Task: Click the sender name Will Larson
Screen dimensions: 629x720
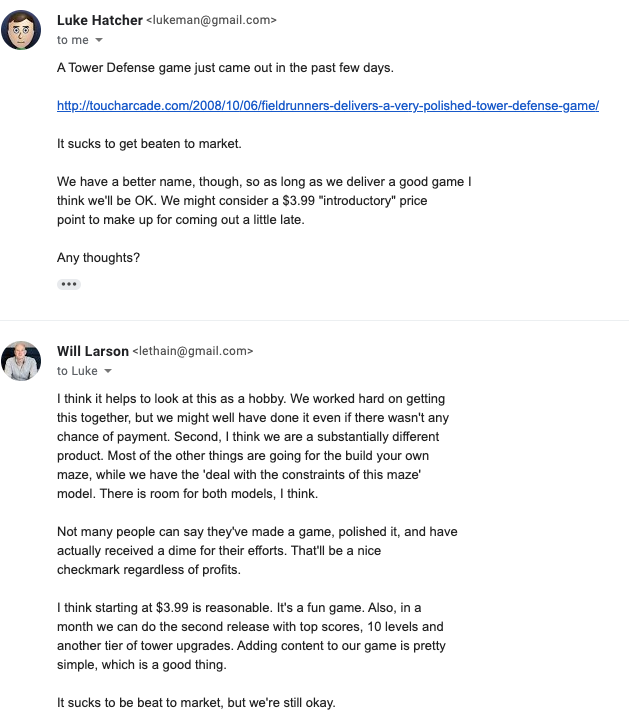Action: pos(93,351)
